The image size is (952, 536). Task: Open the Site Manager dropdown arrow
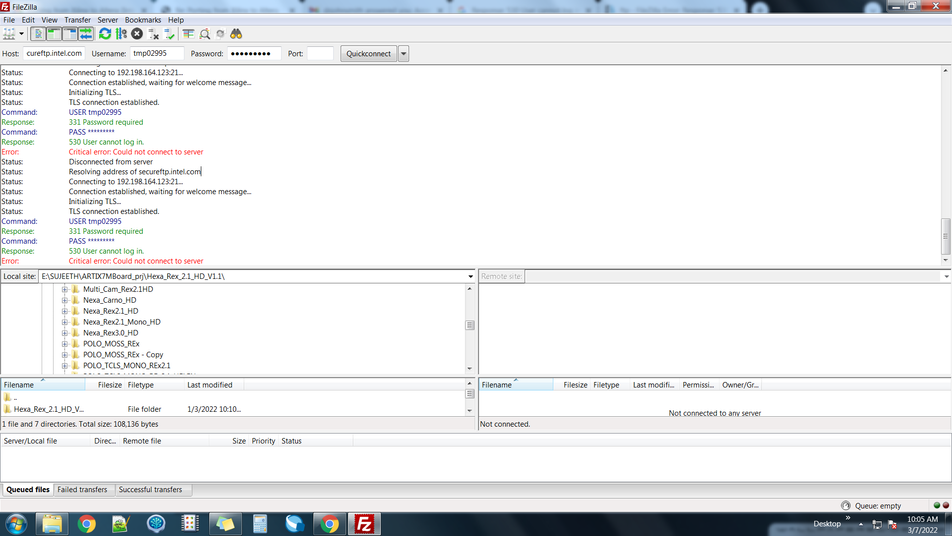[x=21, y=34]
